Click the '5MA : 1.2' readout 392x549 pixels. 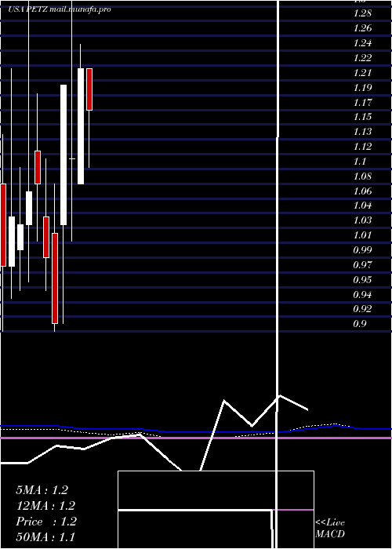pos(42,490)
